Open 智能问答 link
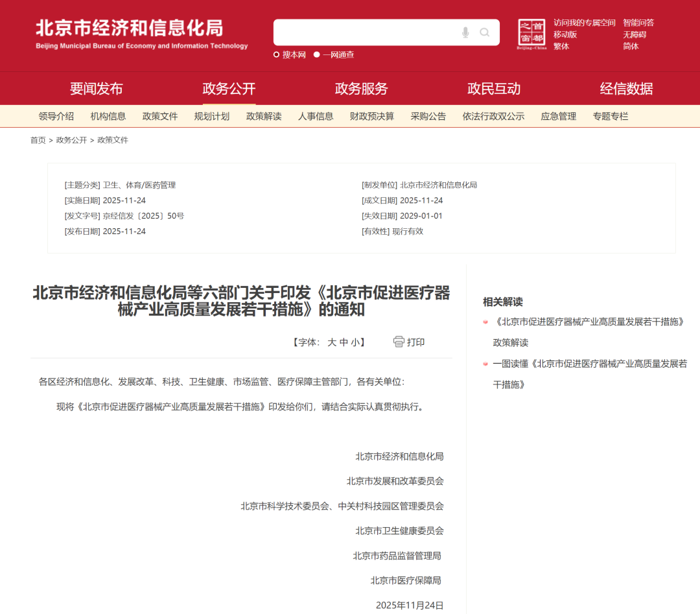 coord(638,23)
